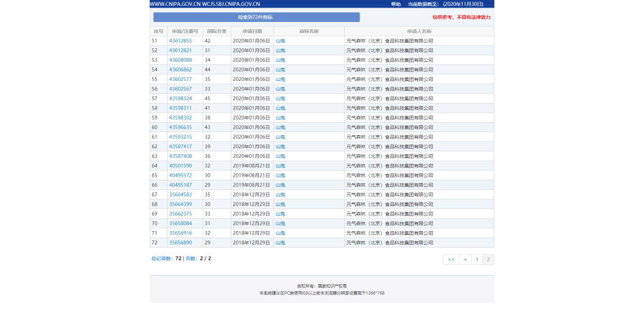
Task: Select page 2 in pagination
Action: pyautogui.click(x=488, y=260)
